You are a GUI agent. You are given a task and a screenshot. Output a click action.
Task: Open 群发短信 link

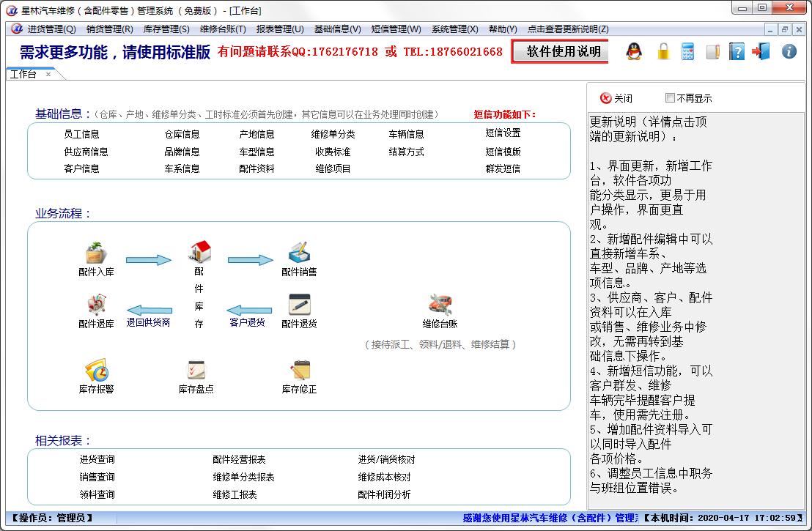pyautogui.click(x=503, y=168)
